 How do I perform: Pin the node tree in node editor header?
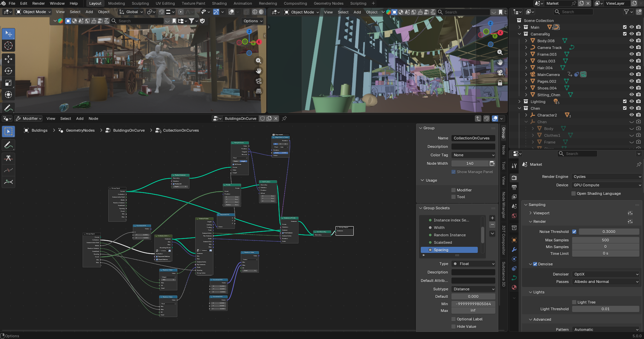pyautogui.click(x=284, y=119)
